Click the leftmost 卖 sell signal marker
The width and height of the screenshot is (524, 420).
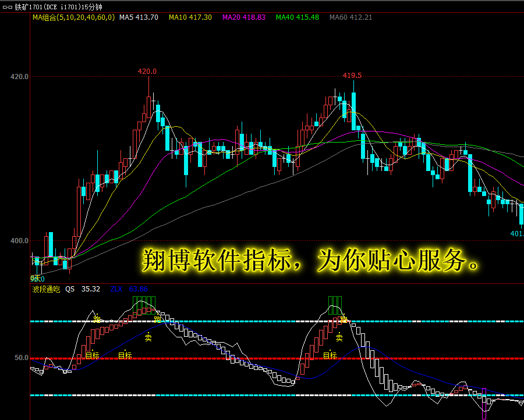coord(148,337)
